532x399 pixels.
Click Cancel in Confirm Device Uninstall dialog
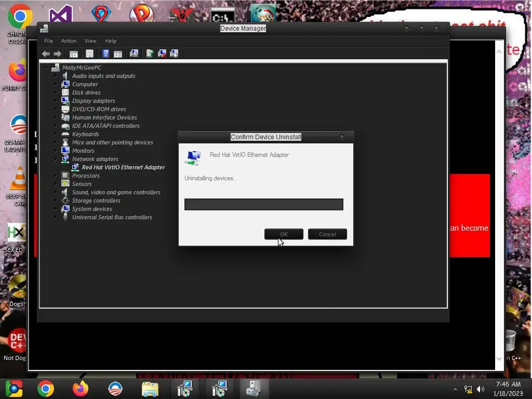pyautogui.click(x=327, y=234)
